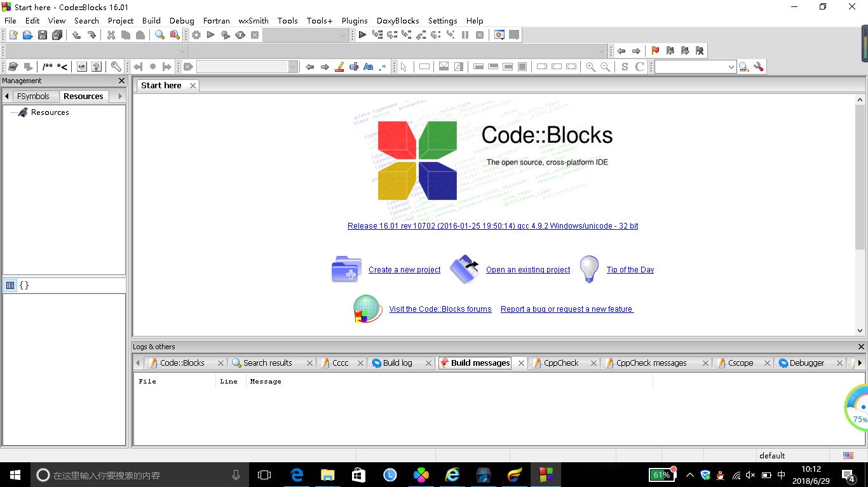This screenshot has width=868, height=487.
Task: Save the current file using the floppy icon
Action: coord(42,35)
